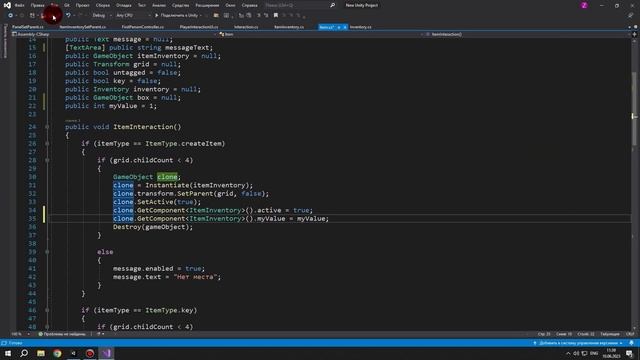Click the purple user account avatar
The image size is (640, 360).
coord(584,5)
